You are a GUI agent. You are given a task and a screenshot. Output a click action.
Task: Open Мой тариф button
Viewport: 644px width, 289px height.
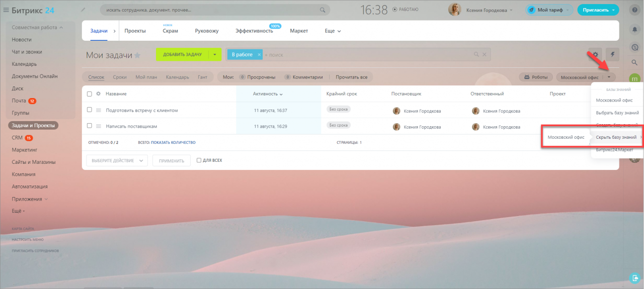[x=549, y=10]
